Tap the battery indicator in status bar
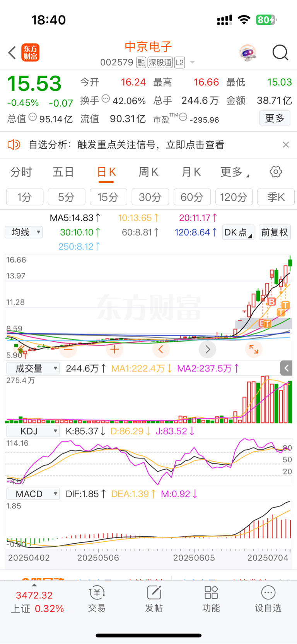Screen dimensions: 297x644 266,20
